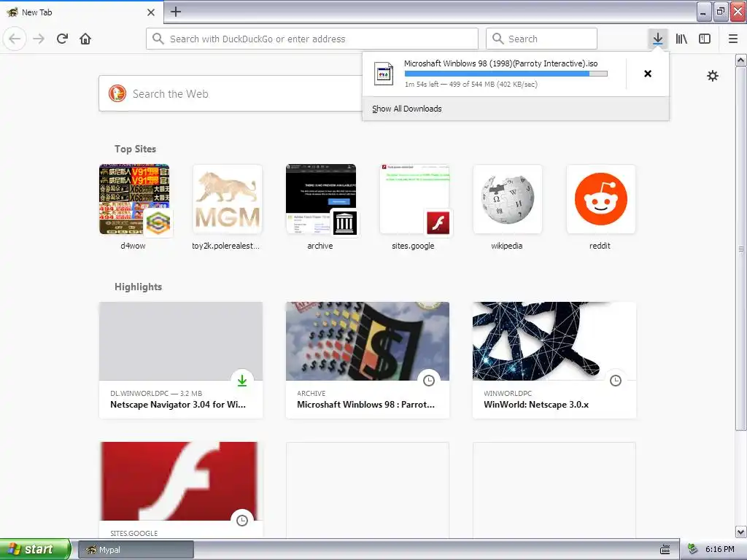Viewport: 747px width, 560px height.
Task: Click the on-screen keyboard tray icon
Action: pos(665,550)
